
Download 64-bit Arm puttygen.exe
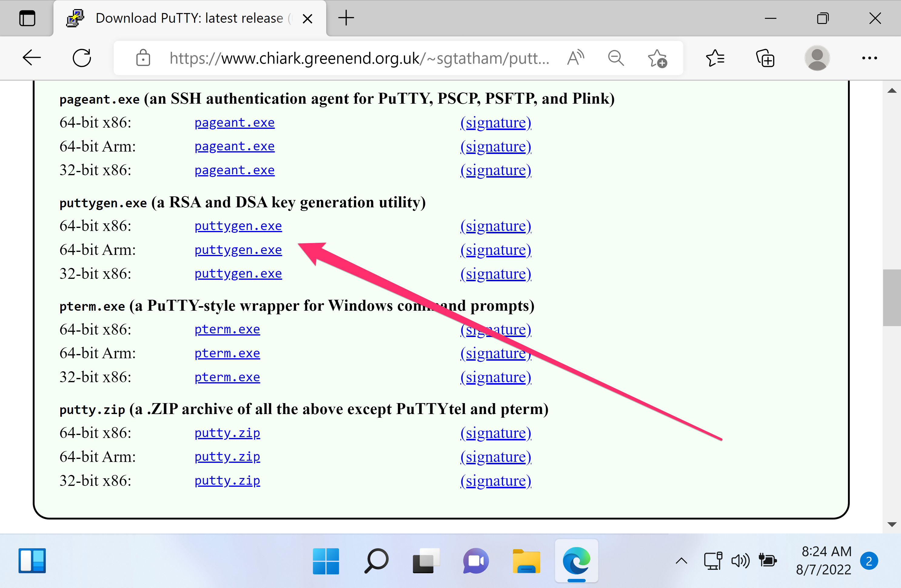point(238,250)
